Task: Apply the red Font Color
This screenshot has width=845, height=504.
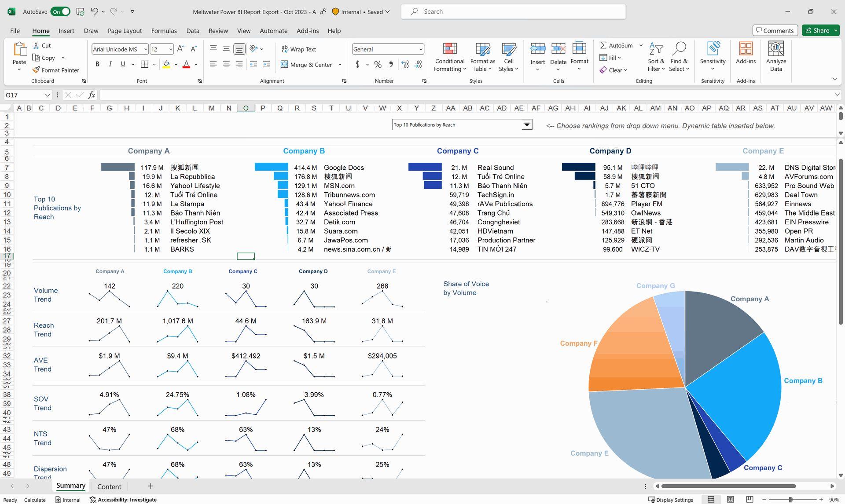Action: (x=186, y=64)
